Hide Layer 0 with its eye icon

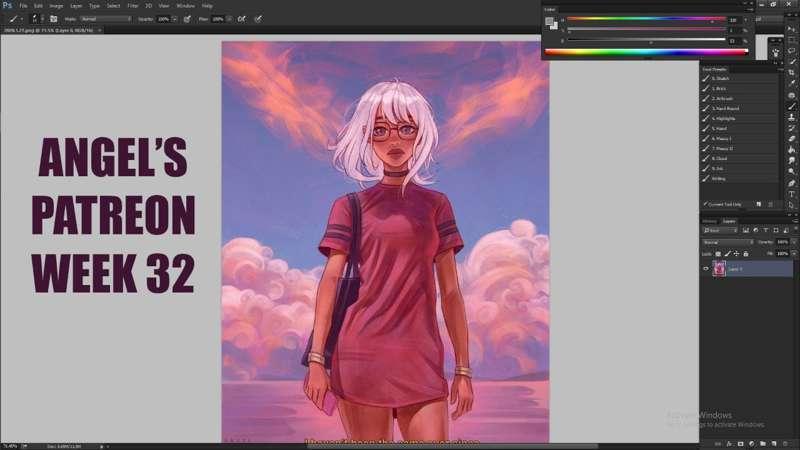(706, 268)
